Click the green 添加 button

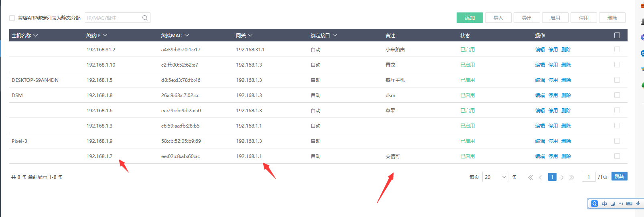coord(470,18)
